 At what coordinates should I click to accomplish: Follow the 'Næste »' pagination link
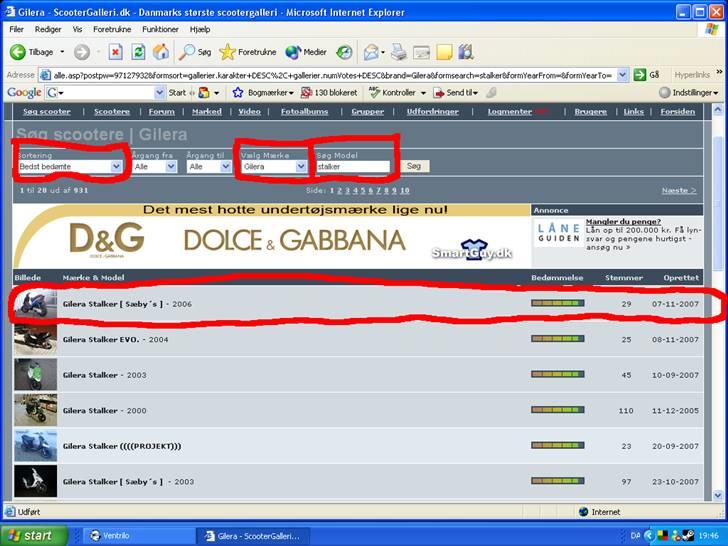679,190
